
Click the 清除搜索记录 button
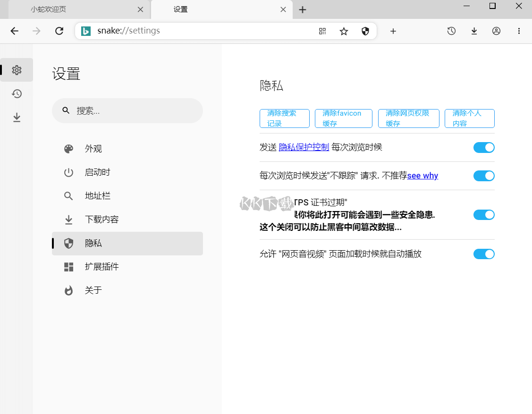pos(284,118)
